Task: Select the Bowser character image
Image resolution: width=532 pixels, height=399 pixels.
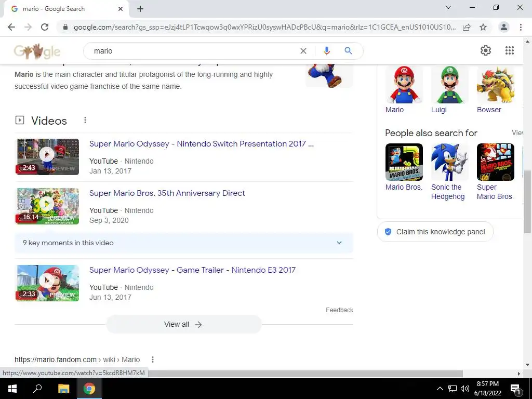Action: point(495,85)
